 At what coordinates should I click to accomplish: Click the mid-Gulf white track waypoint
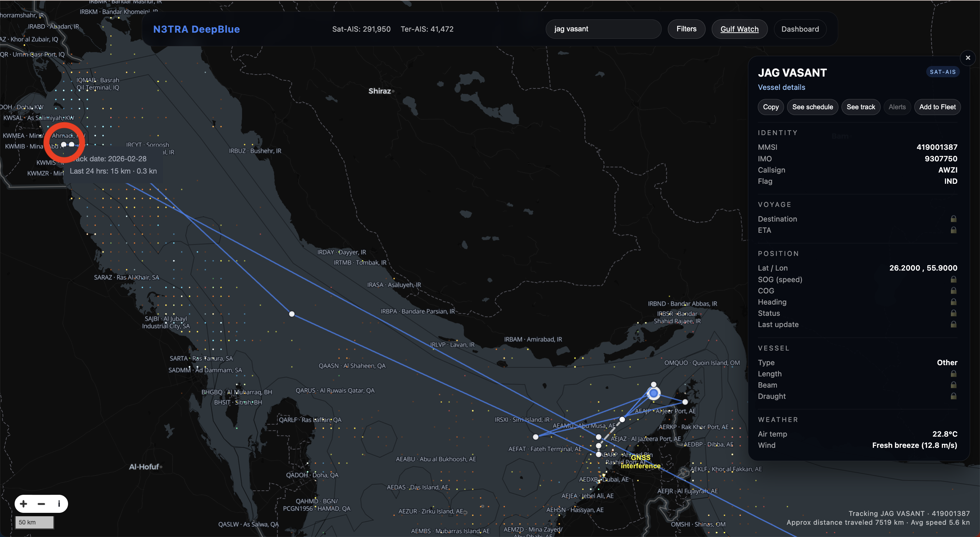click(x=292, y=314)
